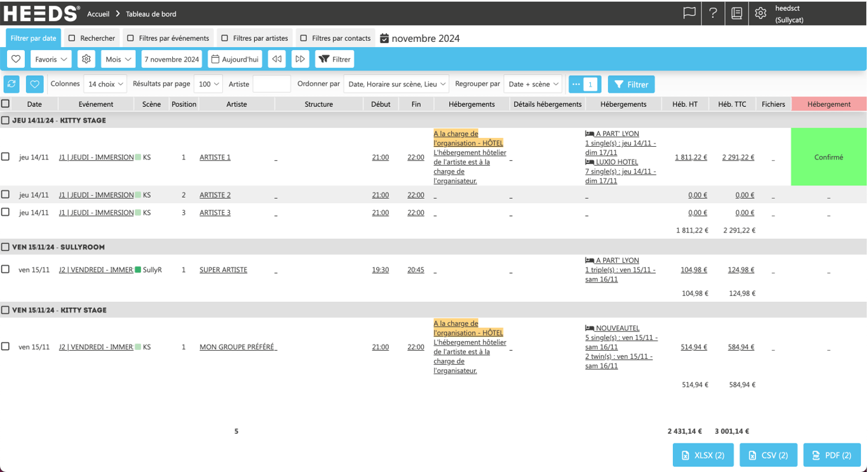Go to the next period with forward arrows
868x472 pixels.
click(x=300, y=59)
